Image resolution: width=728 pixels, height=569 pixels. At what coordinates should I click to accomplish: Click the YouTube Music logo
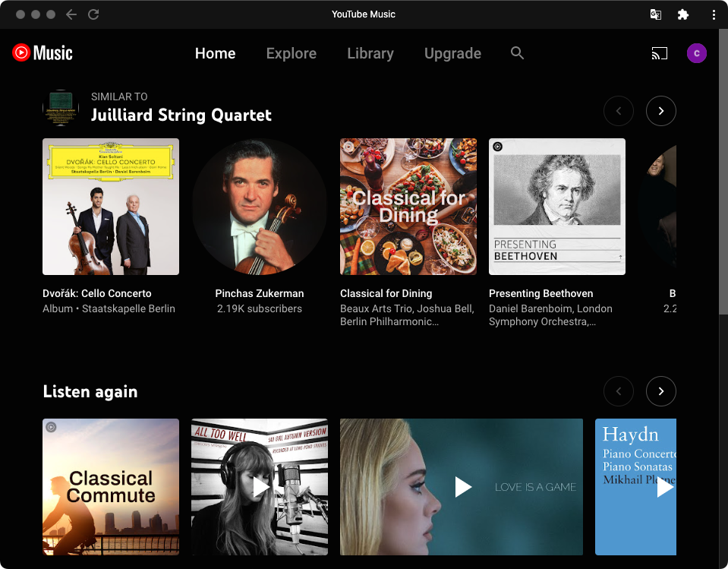[43, 53]
